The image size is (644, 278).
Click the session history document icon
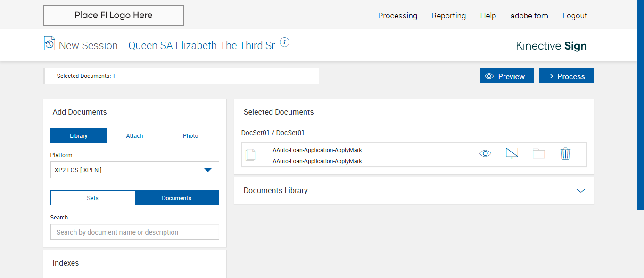pyautogui.click(x=50, y=43)
